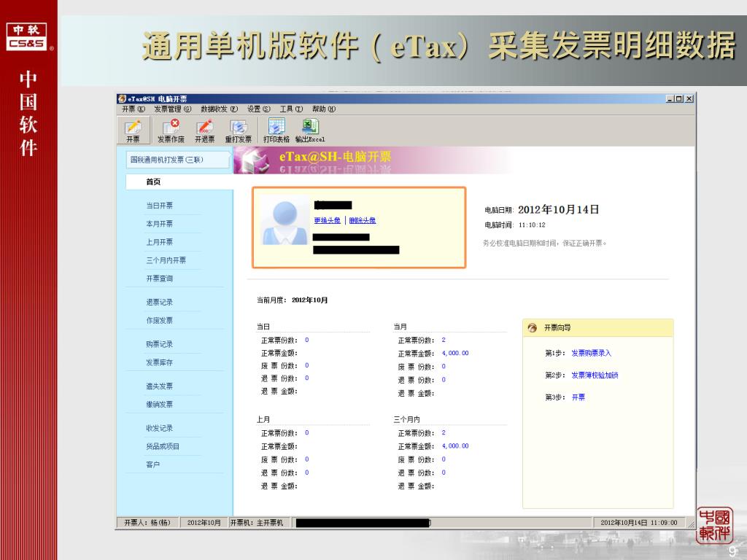Click the 输出Excel toolbar icon
The height and width of the screenshot is (560, 747).
(x=310, y=130)
